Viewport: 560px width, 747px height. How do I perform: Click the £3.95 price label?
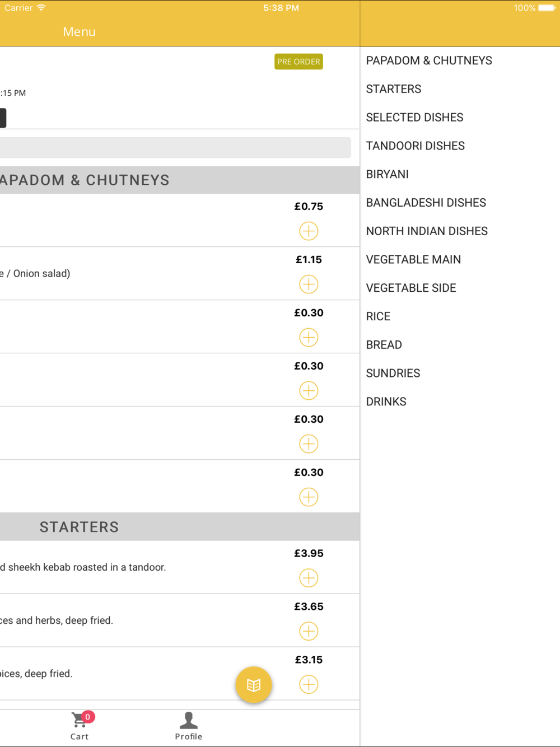tap(309, 553)
